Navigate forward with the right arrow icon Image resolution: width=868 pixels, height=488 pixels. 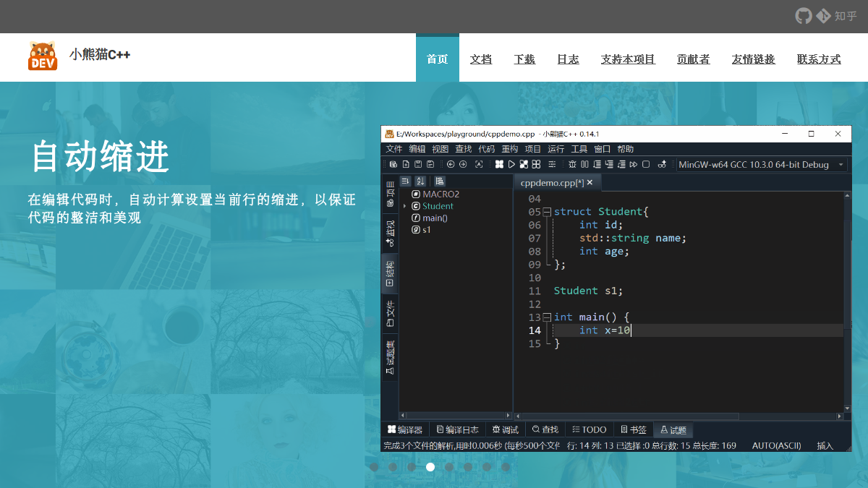[463, 164]
